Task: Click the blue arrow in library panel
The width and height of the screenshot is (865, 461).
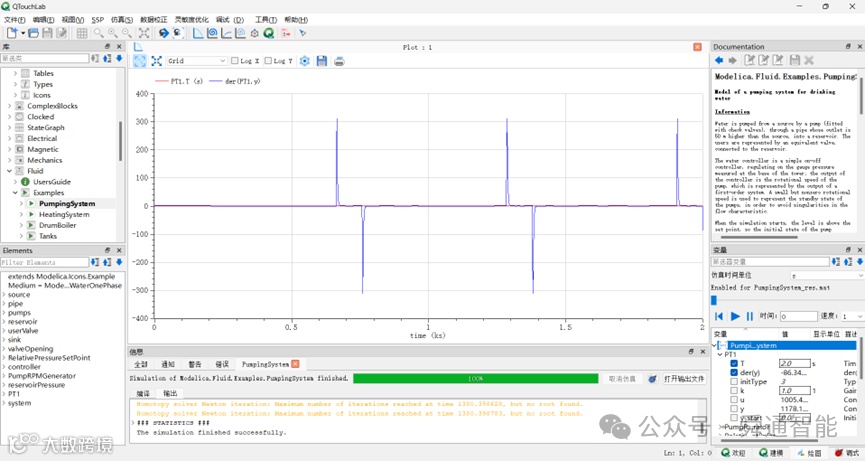Action: [x=119, y=58]
